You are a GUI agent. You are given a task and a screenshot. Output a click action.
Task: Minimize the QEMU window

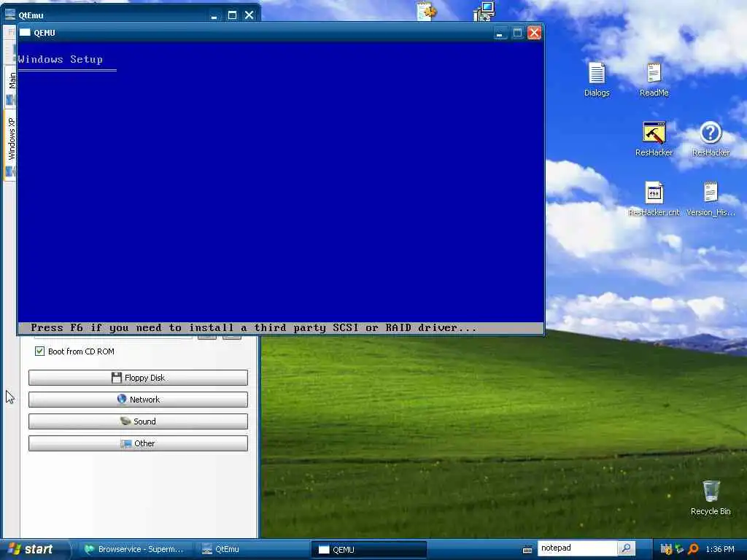(499, 33)
